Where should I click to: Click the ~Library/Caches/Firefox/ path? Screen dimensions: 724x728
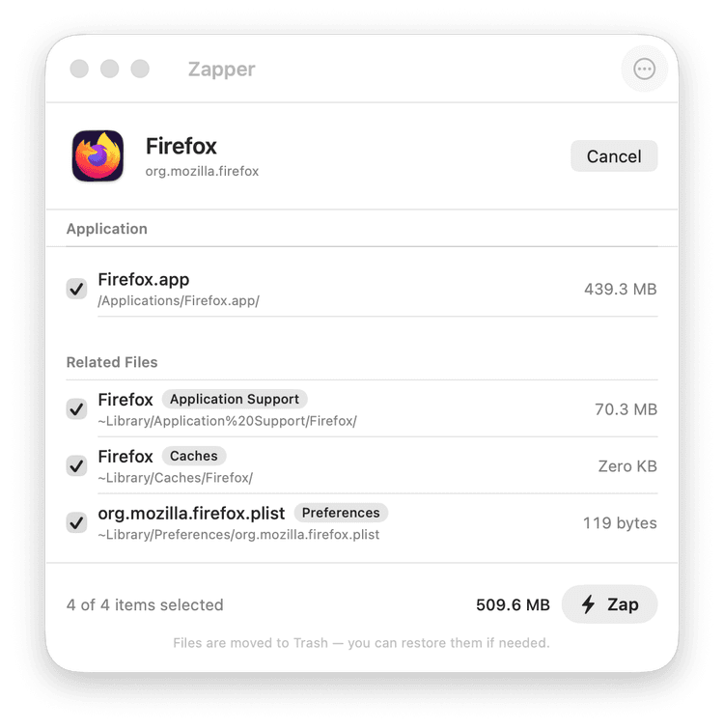(x=176, y=478)
